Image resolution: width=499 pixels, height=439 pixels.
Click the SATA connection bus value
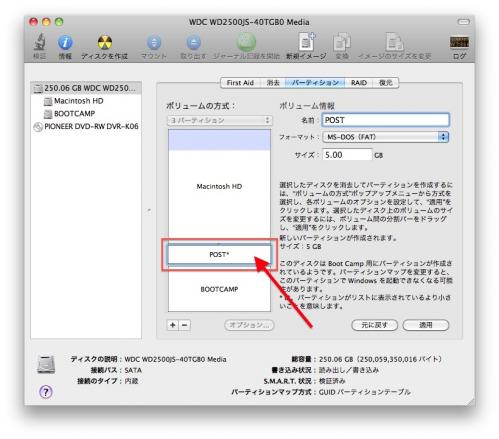point(133,370)
